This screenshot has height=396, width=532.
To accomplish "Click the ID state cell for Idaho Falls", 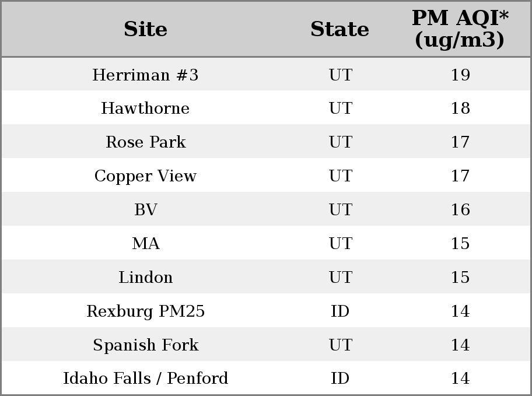I will 339,378.
